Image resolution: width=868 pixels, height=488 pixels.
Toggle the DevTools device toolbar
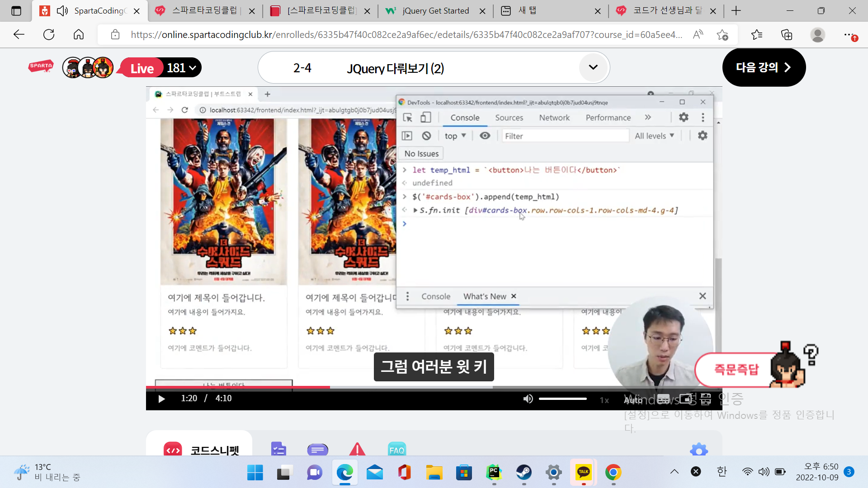pyautogui.click(x=425, y=117)
